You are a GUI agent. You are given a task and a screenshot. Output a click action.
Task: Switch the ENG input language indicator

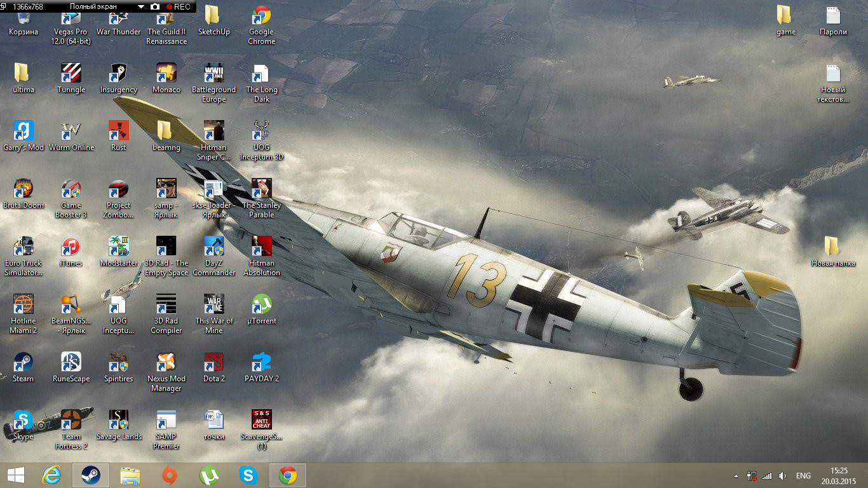pyautogui.click(x=803, y=475)
